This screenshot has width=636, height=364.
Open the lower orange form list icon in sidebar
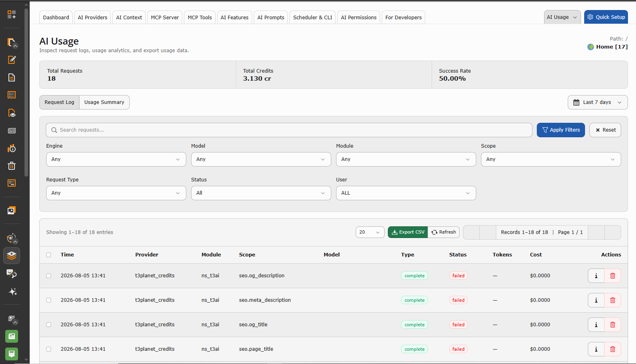pyautogui.click(x=12, y=183)
